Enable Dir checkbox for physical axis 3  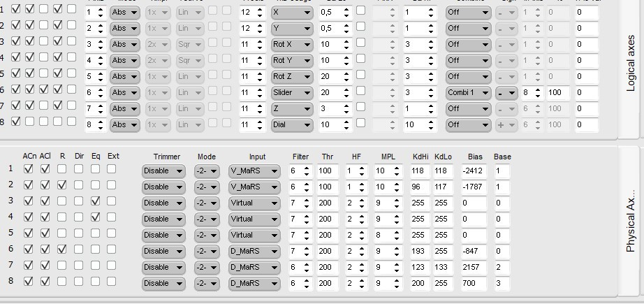[78, 201]
